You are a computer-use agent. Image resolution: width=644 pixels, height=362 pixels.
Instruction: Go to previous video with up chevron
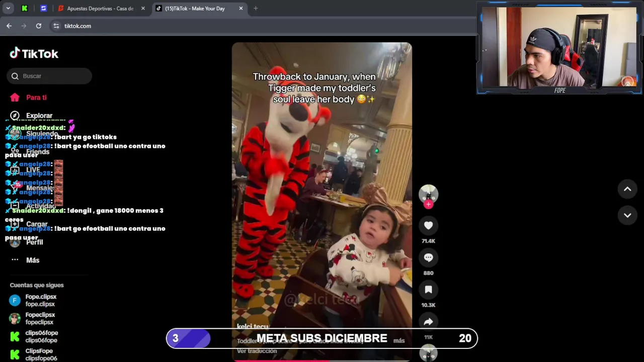coord(627,189)
